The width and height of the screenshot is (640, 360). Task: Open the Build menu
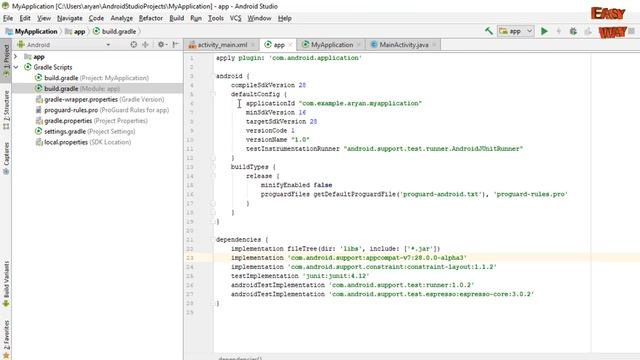pyautogui.click(x=177, y=18)
